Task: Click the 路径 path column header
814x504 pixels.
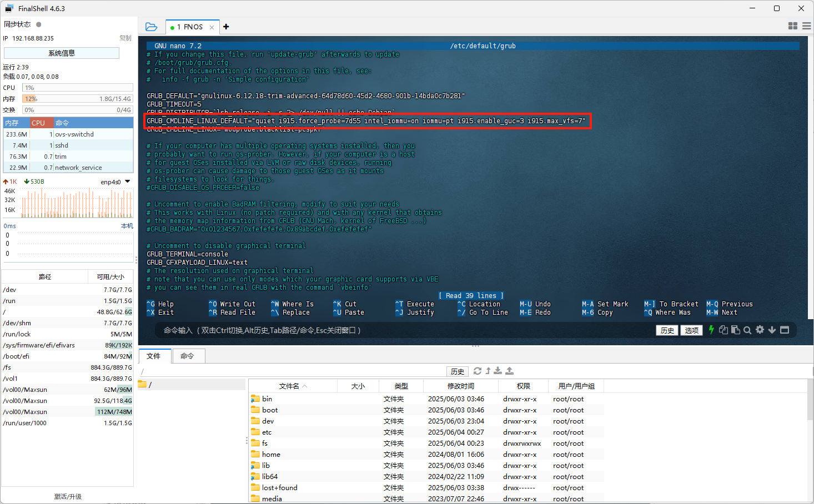Action: click(45, 276)
